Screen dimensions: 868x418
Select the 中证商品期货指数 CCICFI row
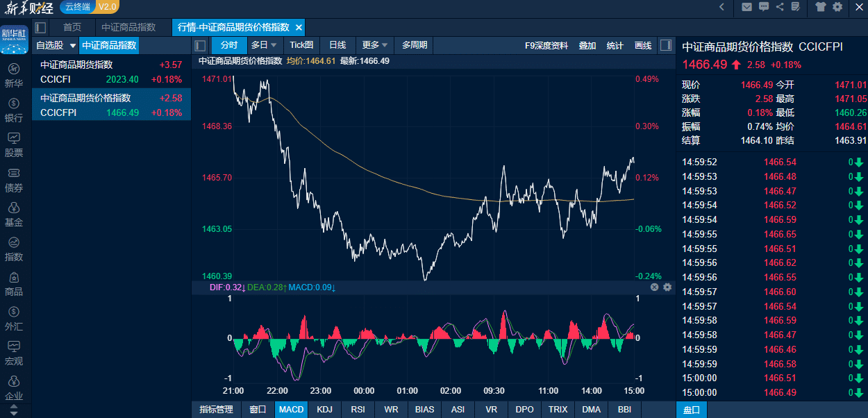[x=111, y=72]
